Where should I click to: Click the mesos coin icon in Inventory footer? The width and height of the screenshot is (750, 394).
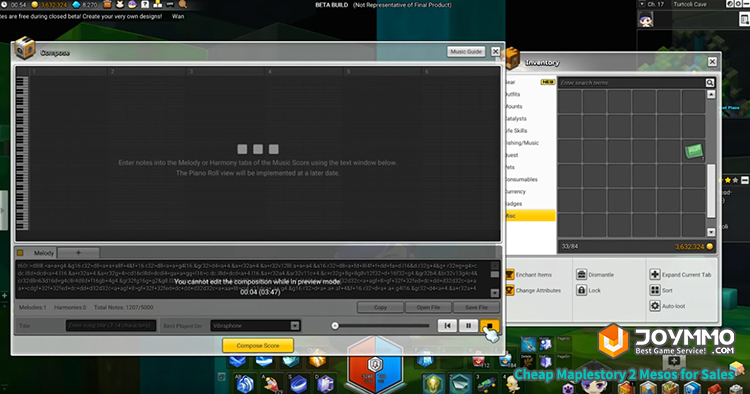710,247
